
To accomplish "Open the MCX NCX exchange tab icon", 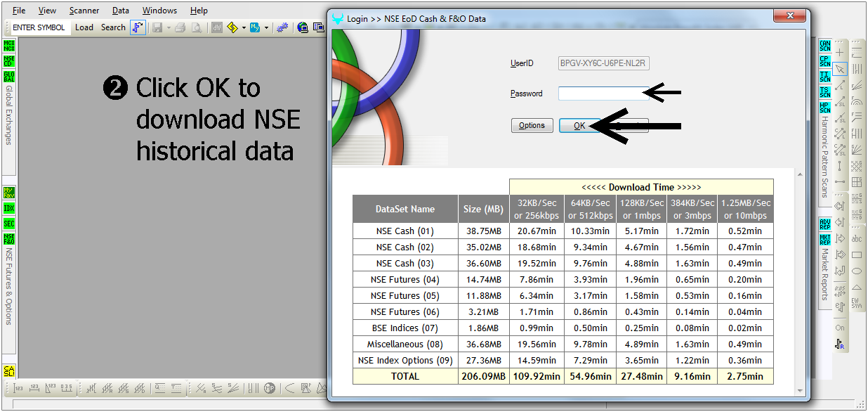I will pos(9,46).
